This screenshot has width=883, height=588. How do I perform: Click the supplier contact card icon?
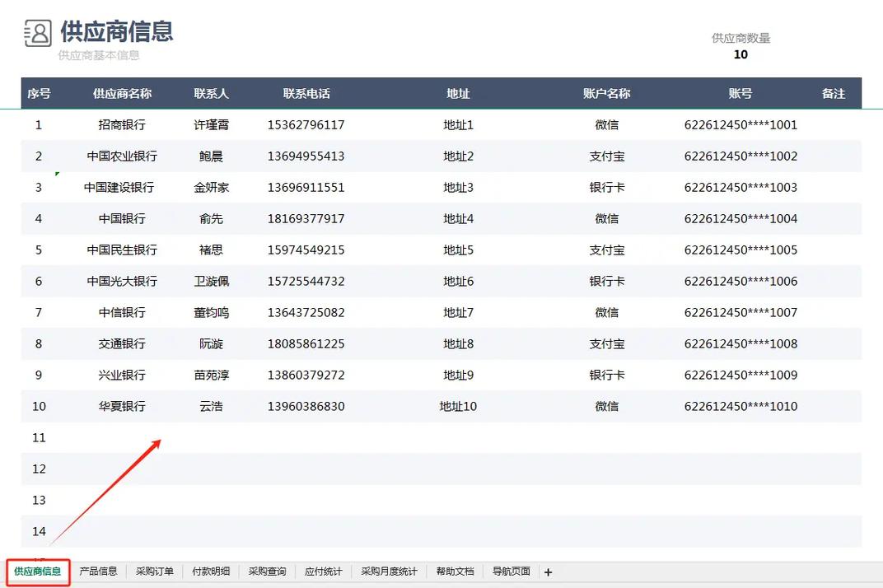(x=38, y=33)
